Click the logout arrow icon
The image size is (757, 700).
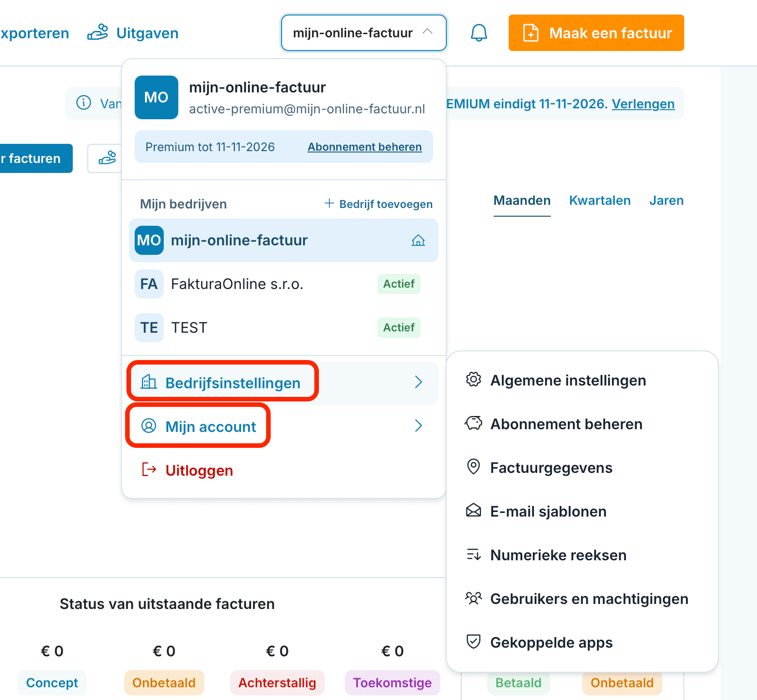point(149,469)
